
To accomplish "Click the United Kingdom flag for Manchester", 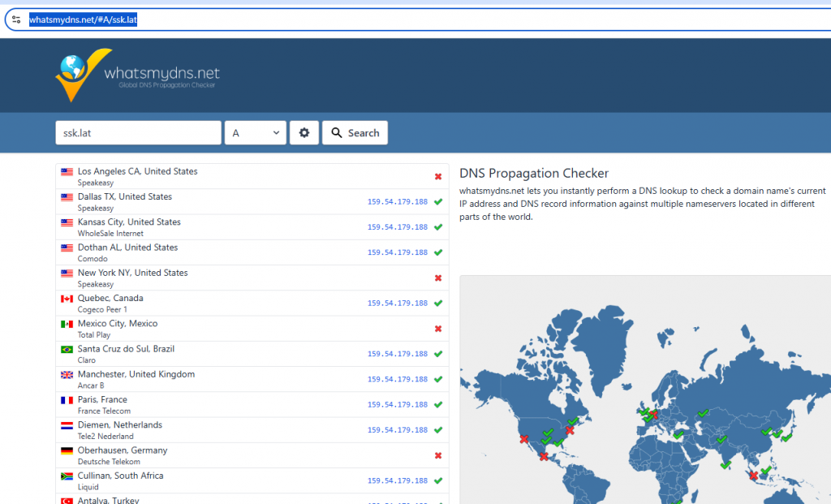I will point(67,375).
